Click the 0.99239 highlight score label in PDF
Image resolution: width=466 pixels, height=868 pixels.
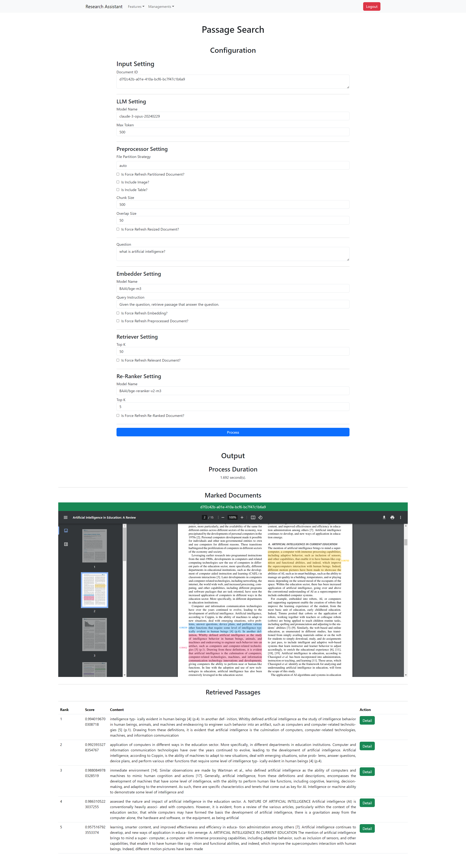(183, 628)
